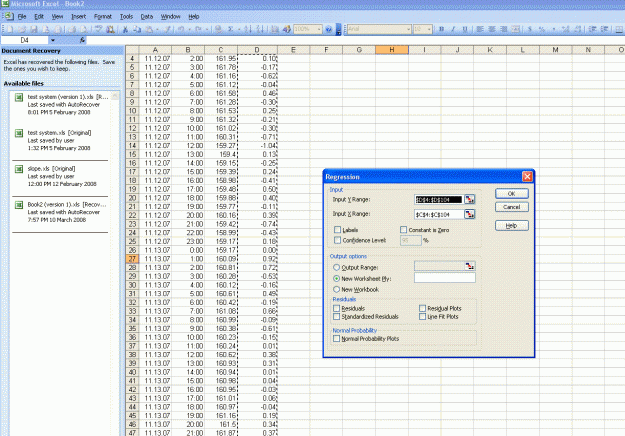Apply Center alignment
This screenshot has height=436, width=625.
492,29
